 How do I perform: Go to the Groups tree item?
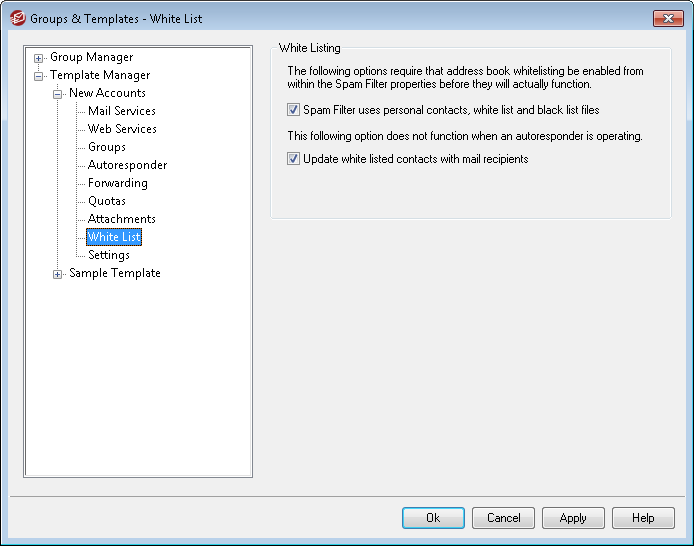tap(107, 147)
